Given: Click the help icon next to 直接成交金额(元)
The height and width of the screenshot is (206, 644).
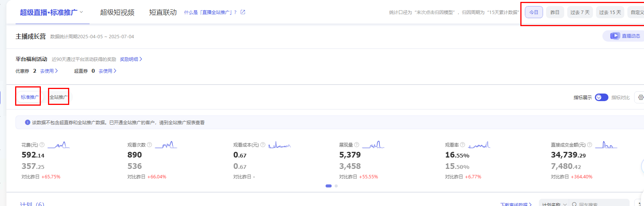Looking at the screenshot, I should pos(590,145).
